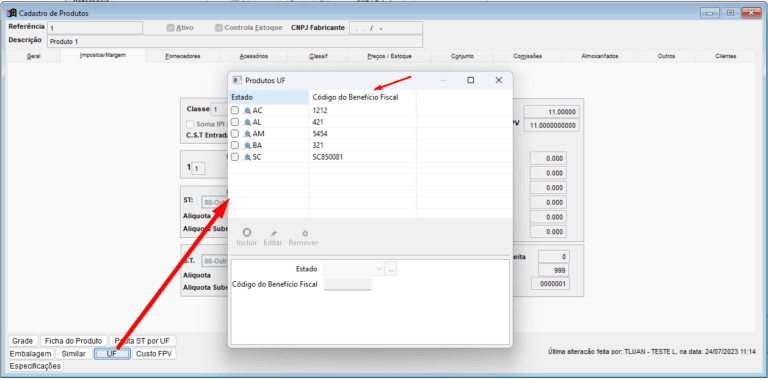Click the Produtos UF window title icon
The image size is (768, 379).
[237, 80]
